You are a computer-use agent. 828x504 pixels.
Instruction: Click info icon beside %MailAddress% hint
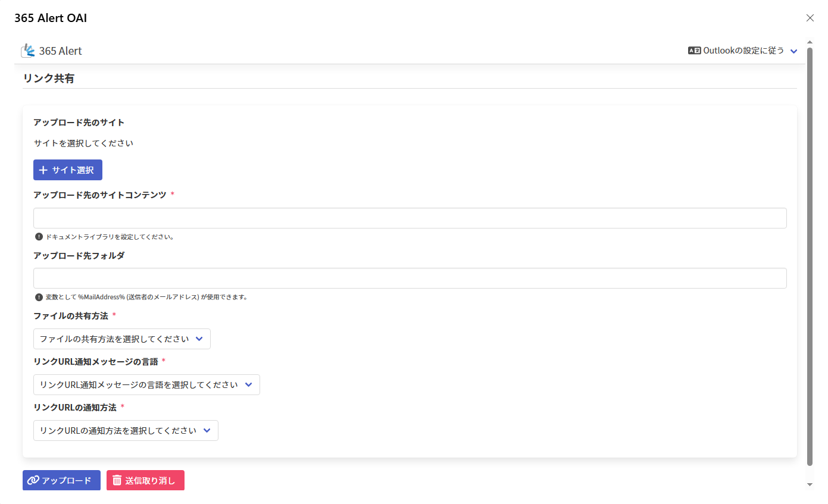point(39,297)
